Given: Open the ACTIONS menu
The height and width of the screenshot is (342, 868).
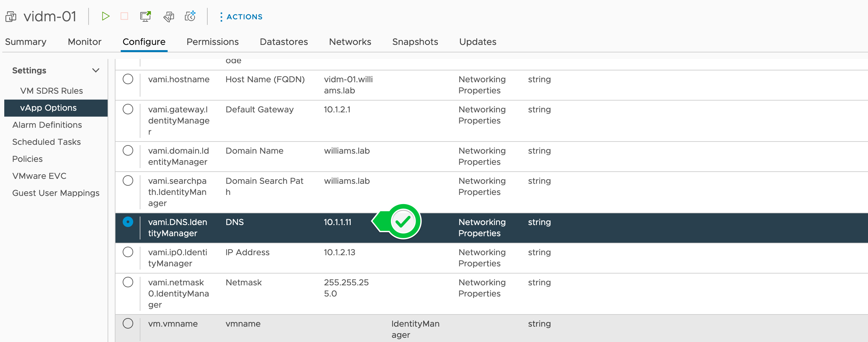Looking at the screenshot, I should pyautogui.click(x=241, y=17).
